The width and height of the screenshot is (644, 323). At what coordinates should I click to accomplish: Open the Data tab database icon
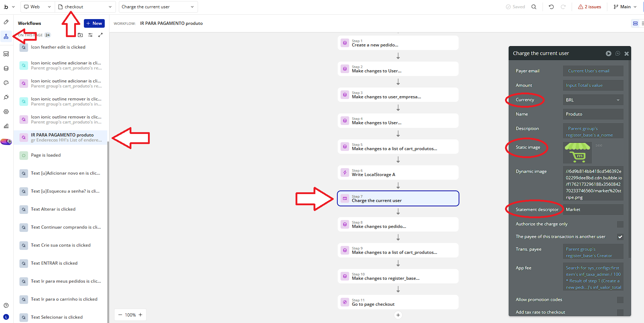click(6, 68)
